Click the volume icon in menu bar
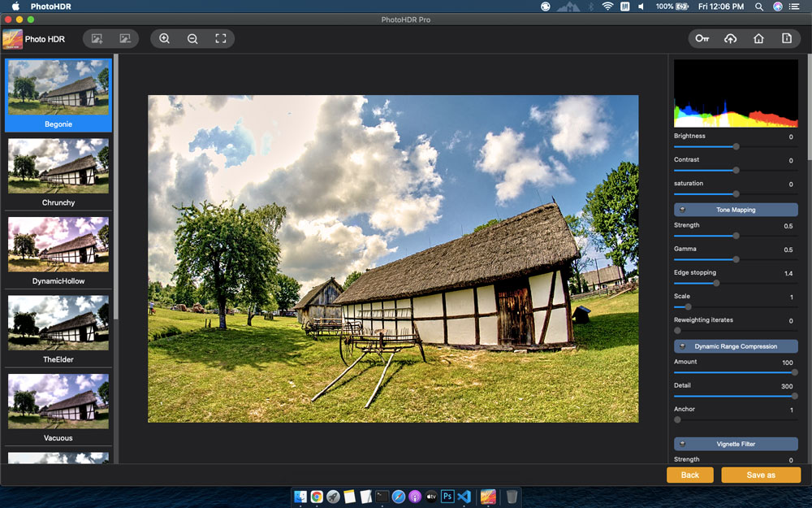 [641, 7]
